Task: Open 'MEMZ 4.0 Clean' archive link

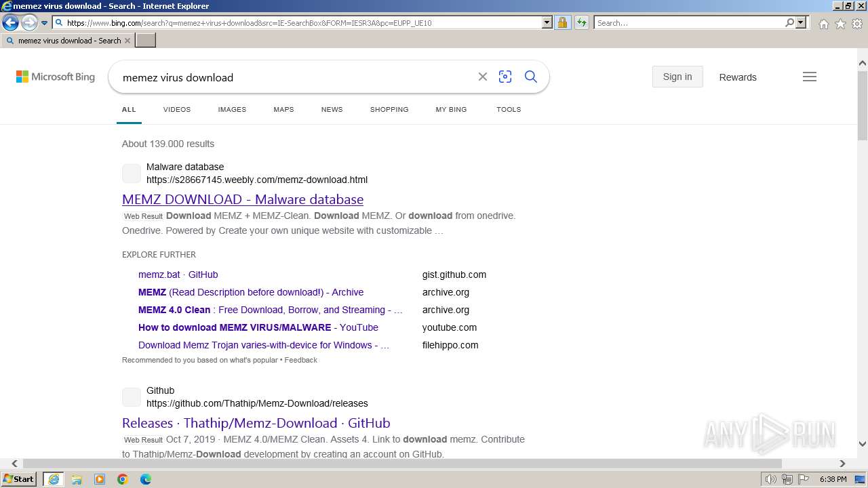Action: coord(271,310)
